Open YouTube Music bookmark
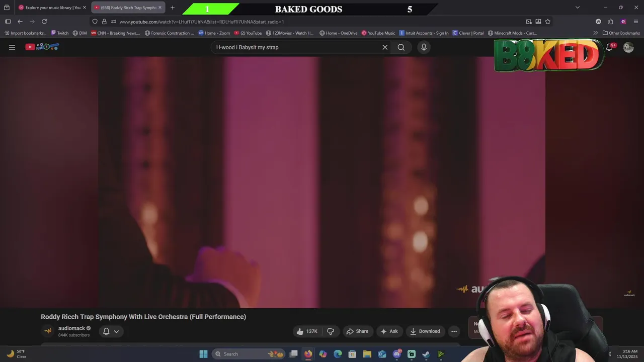Image resolution: width=644 pixels, height=362 pixels. coord(378,33)
